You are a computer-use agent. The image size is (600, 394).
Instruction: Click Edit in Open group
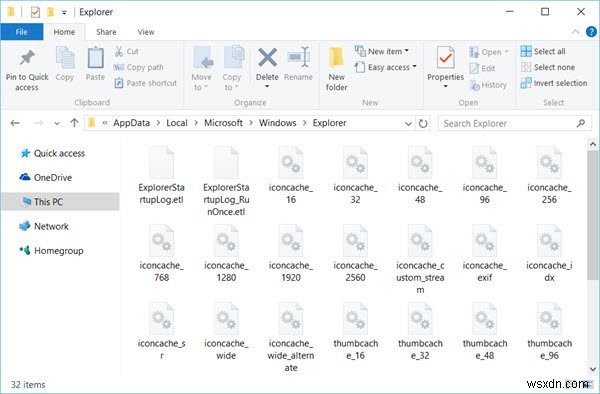pyautogui.click(x=482, y=68)
